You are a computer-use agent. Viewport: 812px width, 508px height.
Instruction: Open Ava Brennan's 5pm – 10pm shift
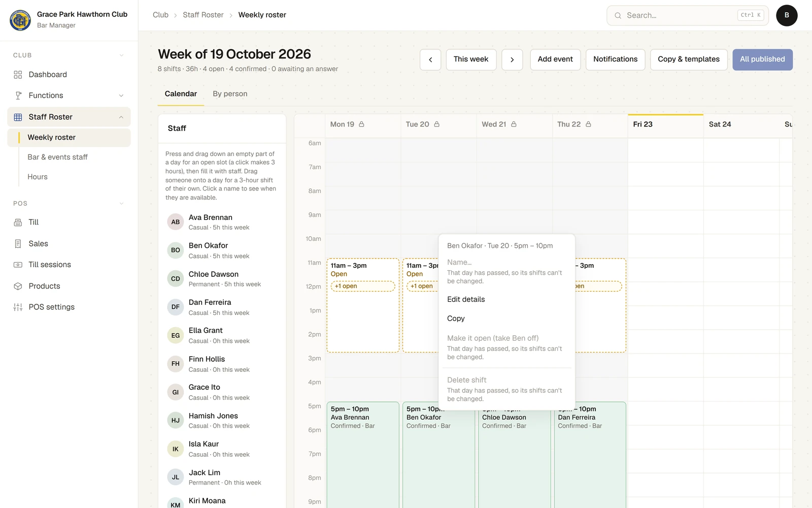pos(363,455)
